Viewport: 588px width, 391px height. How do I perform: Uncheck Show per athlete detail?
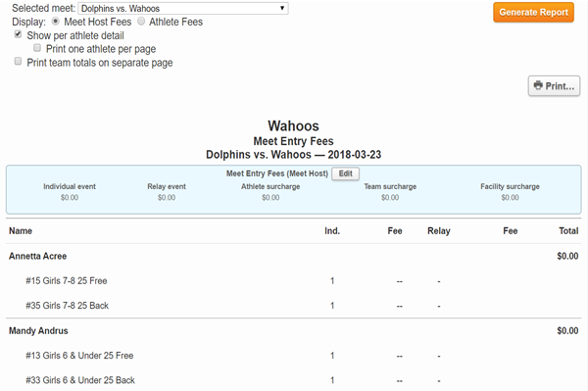(18, 34)
